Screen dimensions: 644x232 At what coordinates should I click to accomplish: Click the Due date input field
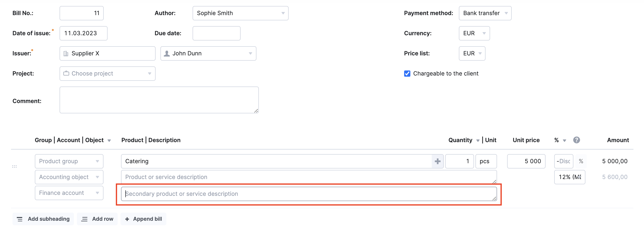click(x=217, y=33)
